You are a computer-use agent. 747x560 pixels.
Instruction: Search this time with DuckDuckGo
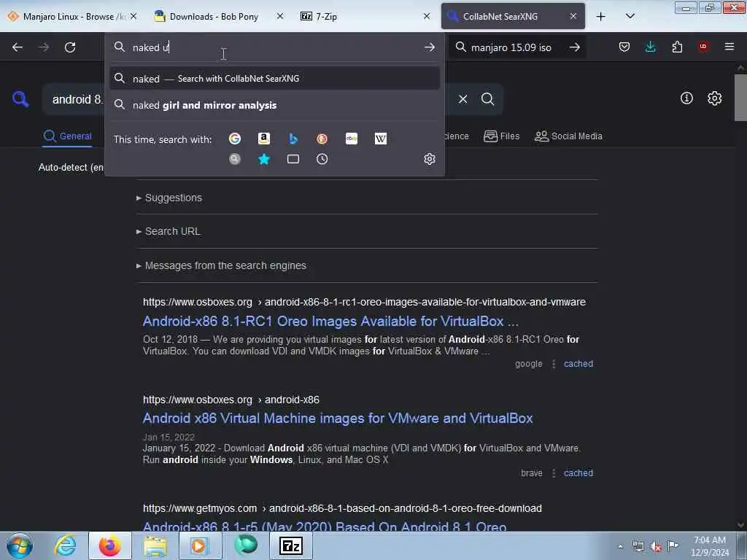click(322, 139)
